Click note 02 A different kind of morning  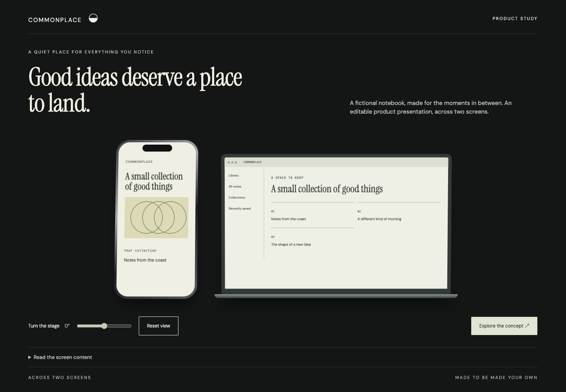coord(399,215)
